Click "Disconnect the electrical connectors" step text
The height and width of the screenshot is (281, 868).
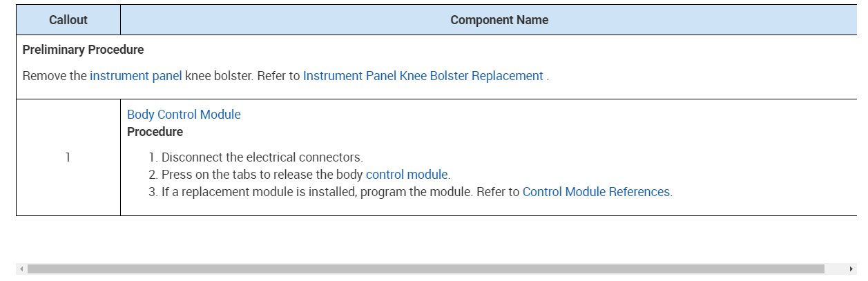[262, 157]
